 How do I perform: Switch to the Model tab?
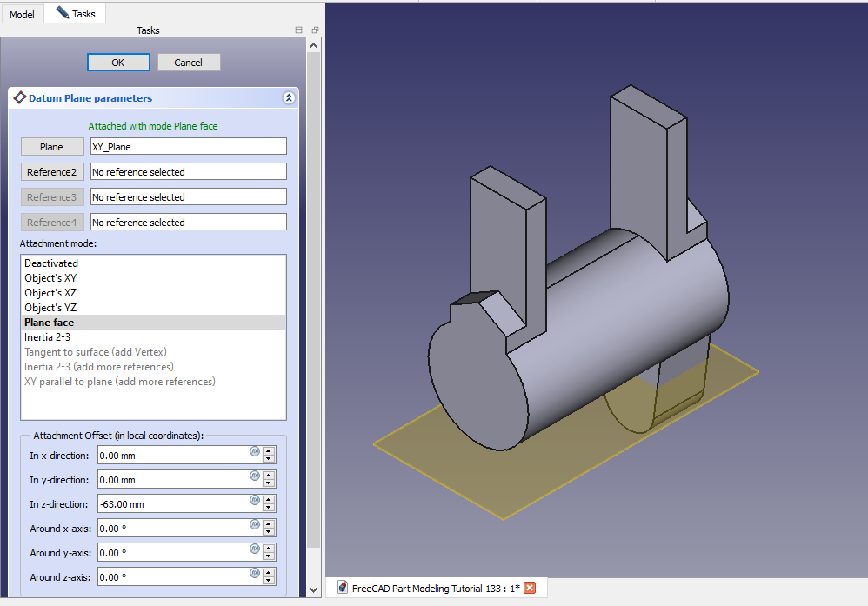pos(22,14)
